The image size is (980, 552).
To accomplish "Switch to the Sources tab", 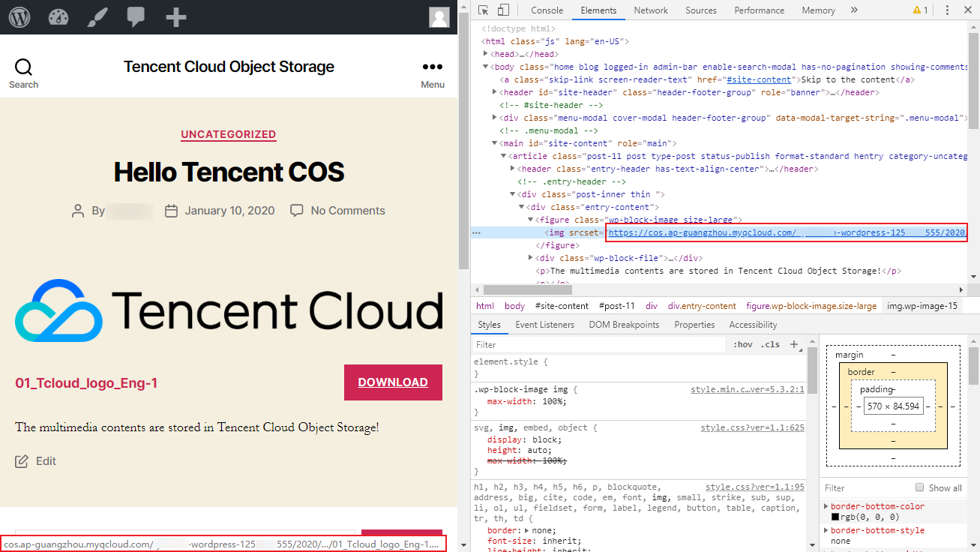I will click(x=701, y=10).
